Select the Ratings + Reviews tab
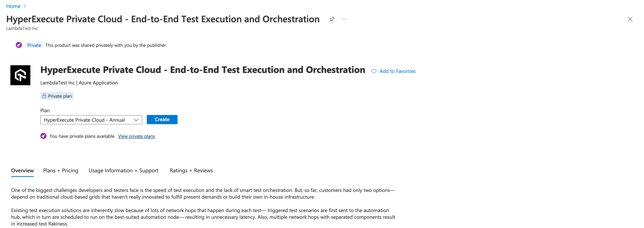The height and width of the screenshot is (228, 644). (x=191, y=170)
